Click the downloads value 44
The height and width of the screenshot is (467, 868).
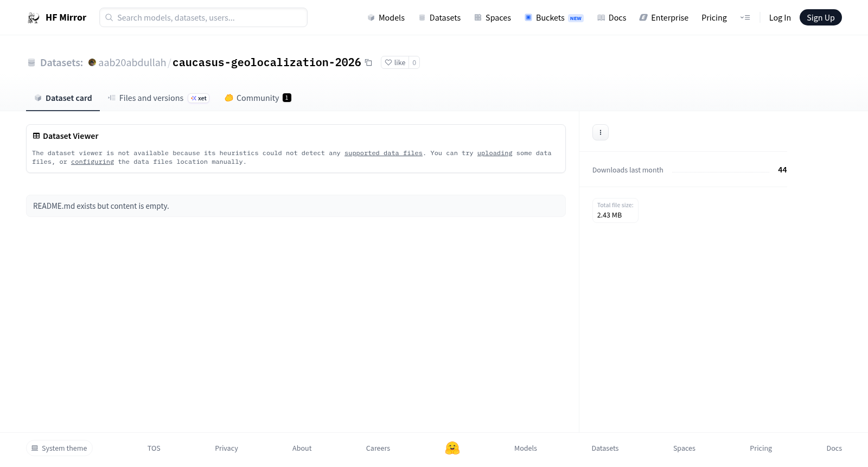pyautogui.click(x=782, y=170)
